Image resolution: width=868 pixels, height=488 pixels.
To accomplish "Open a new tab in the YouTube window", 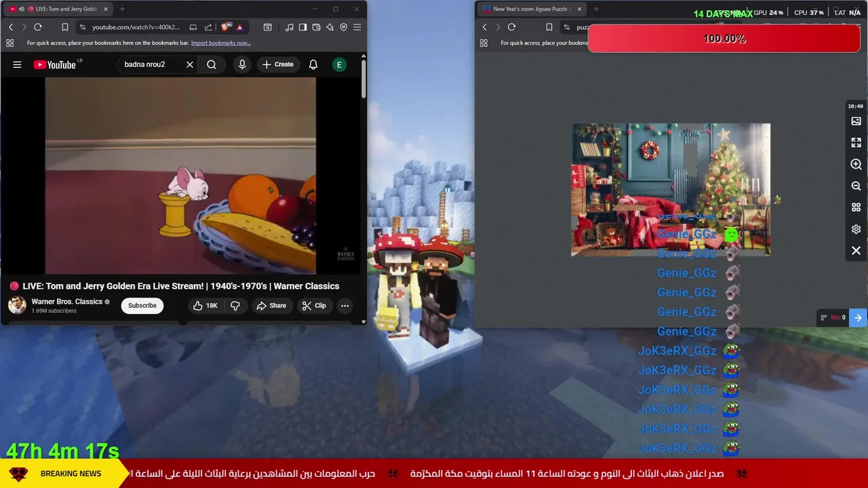I will coord(122,9).
